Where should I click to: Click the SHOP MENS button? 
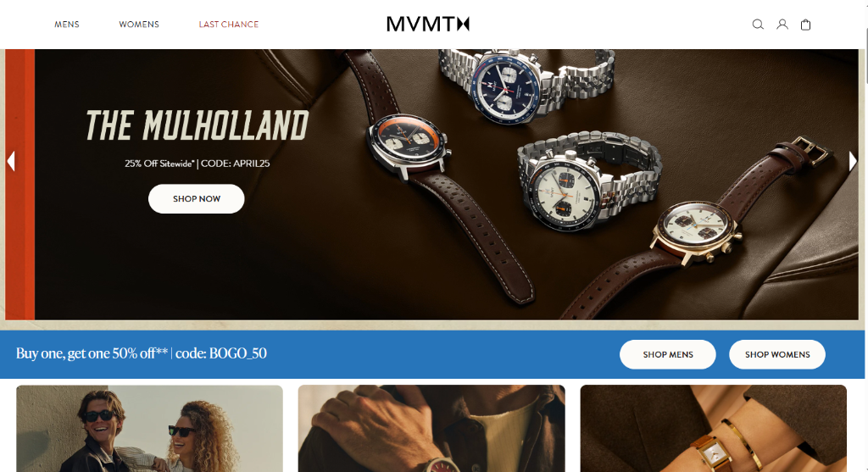(x=668, y=354)
